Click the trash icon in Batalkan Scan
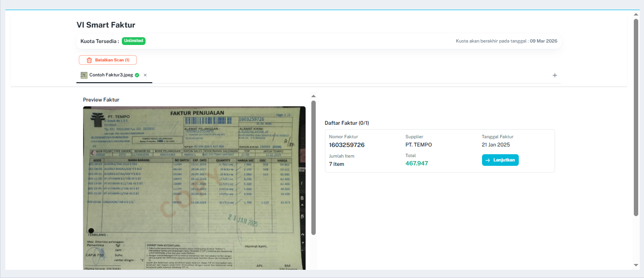Viewport: 644px width, 278px height. point(89,60)
